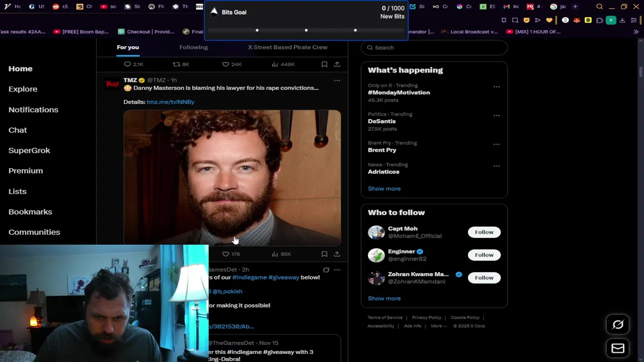
Task: Open the browser downloads icon
Action: coord(622,20)
